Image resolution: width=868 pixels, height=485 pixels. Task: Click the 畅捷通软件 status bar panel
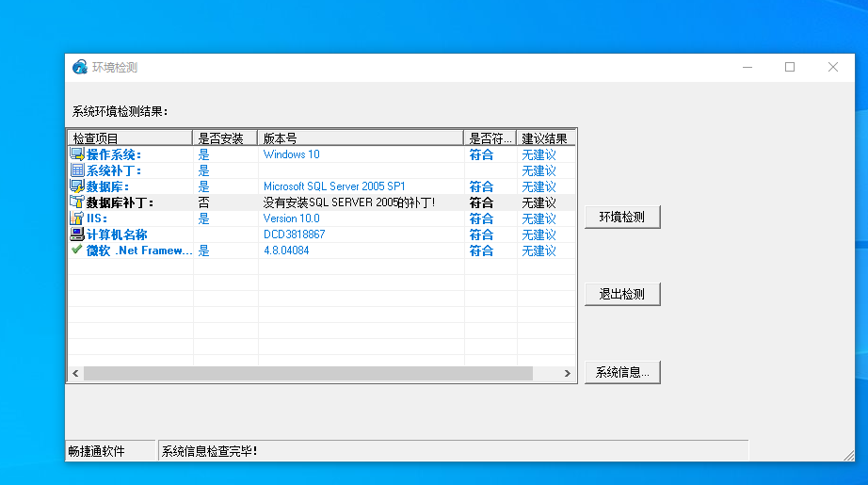pos(111,451)
